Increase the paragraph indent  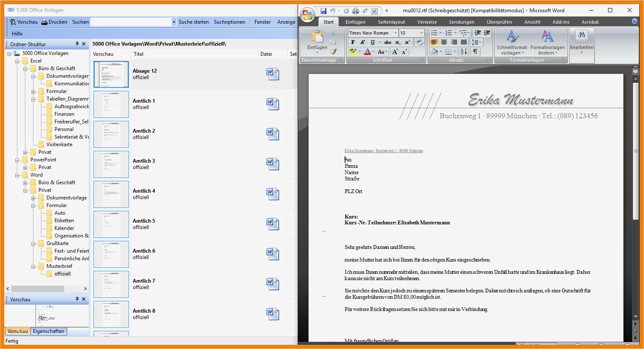pos(487,33)
